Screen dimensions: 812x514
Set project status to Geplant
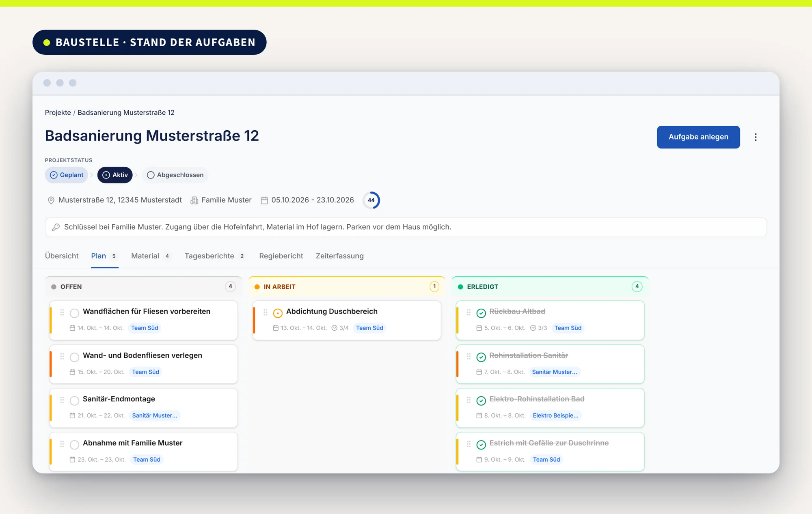click(x=67, y=175)
